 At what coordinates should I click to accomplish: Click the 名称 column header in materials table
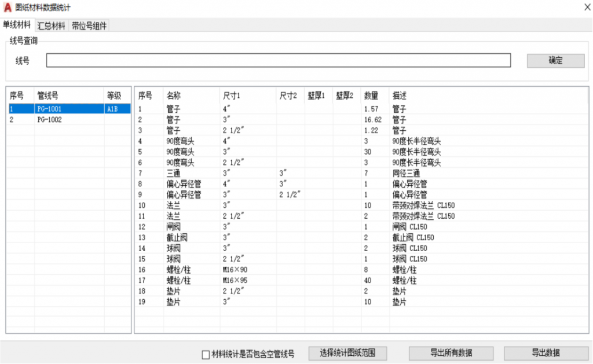pos(174,95)
